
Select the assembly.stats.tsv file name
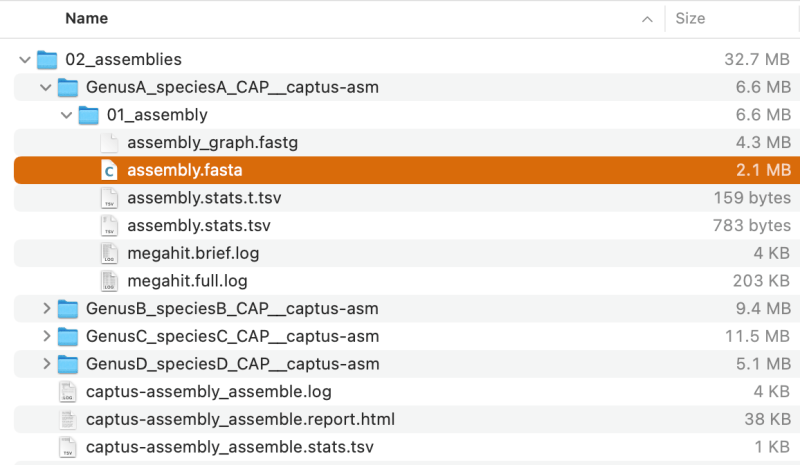point(199,226)
